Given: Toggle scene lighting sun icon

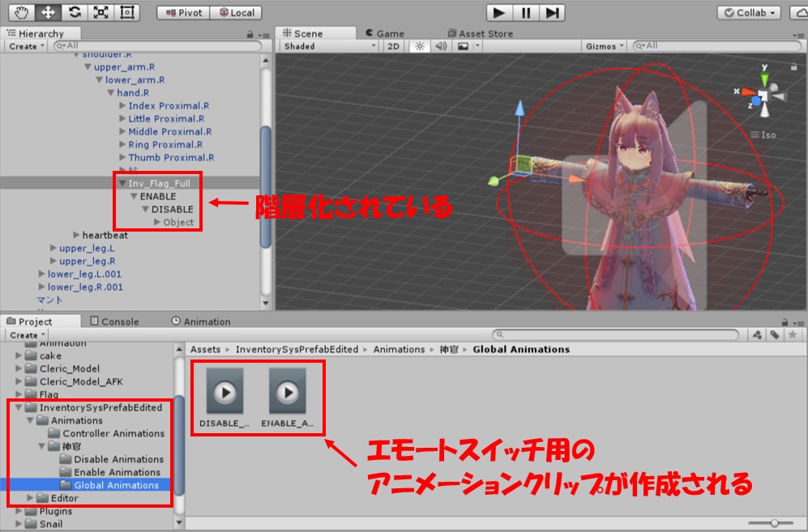Looking at the screenshot, I should click(420, 46).
